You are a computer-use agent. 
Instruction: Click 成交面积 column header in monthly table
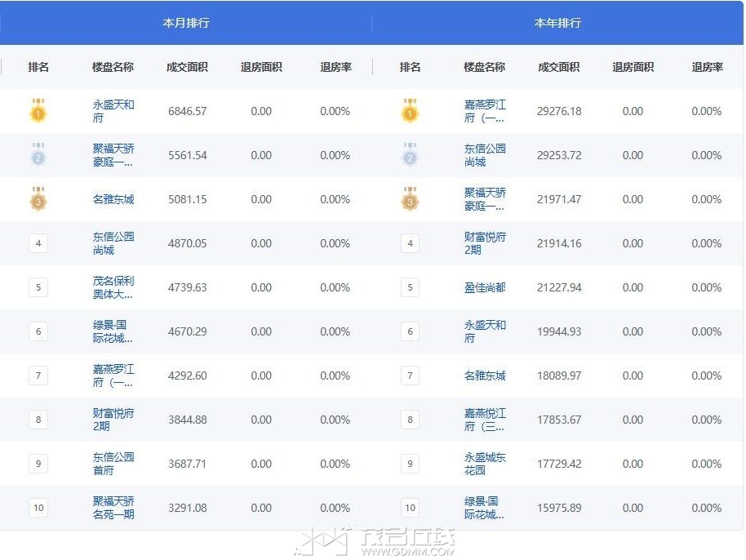(x=187, y=67)
